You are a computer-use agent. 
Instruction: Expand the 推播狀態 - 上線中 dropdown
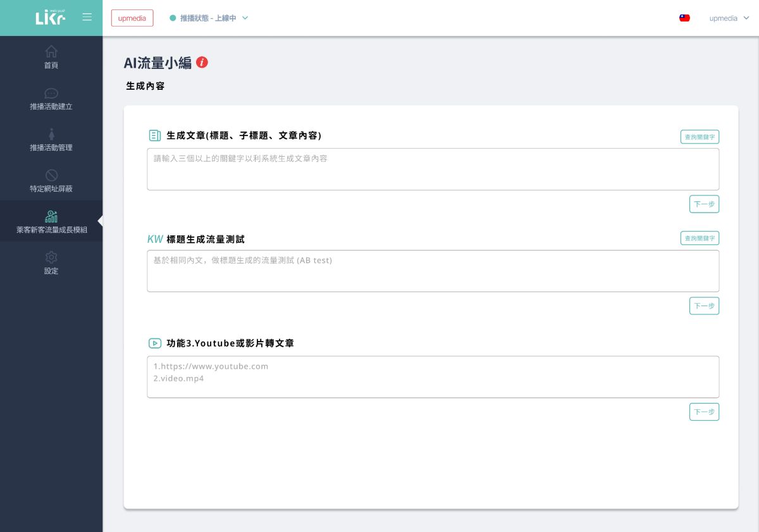click(x=209, y=18)
